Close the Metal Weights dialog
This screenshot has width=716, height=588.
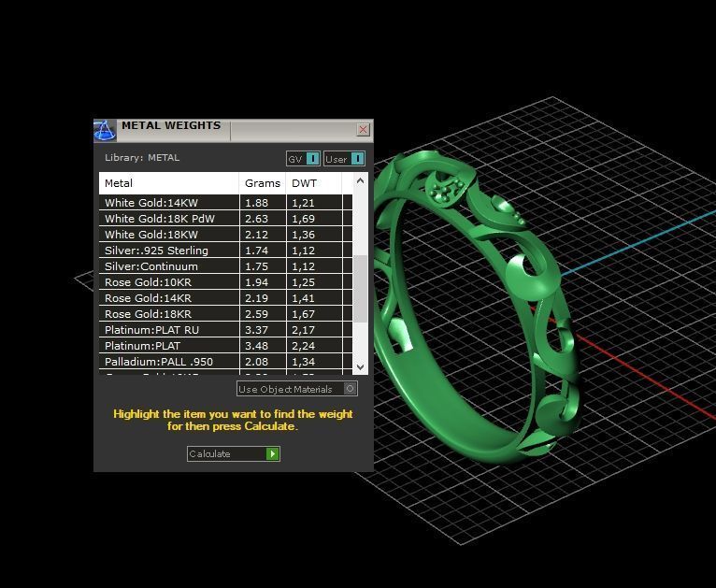[363, 130]
